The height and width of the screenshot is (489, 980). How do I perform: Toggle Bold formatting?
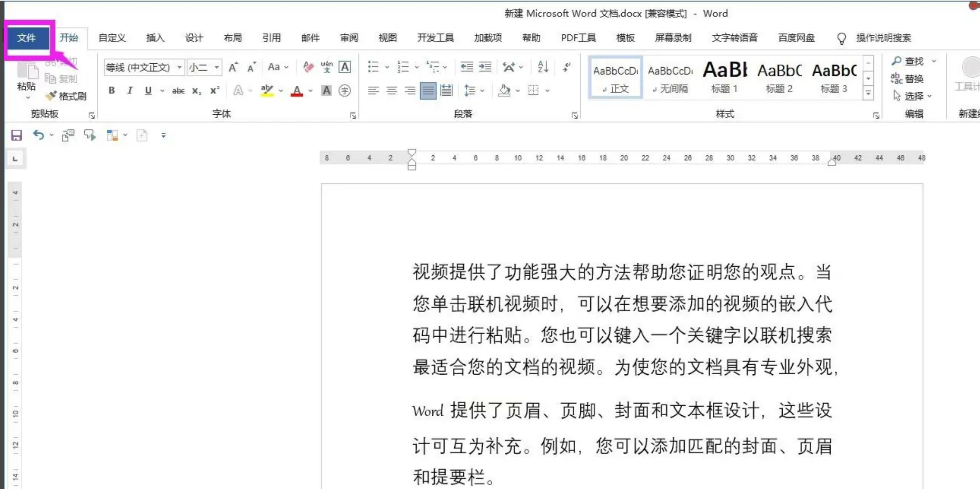[112, 91]
